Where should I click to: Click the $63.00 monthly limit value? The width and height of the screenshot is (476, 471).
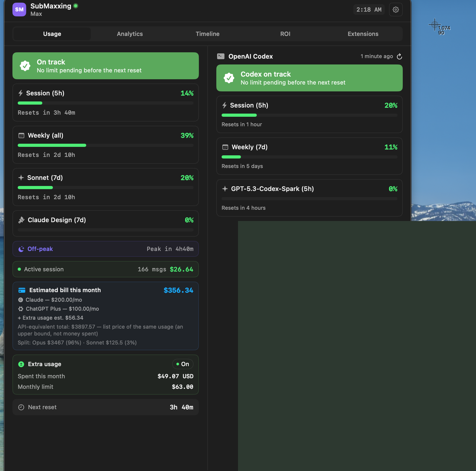coord(183,387)
